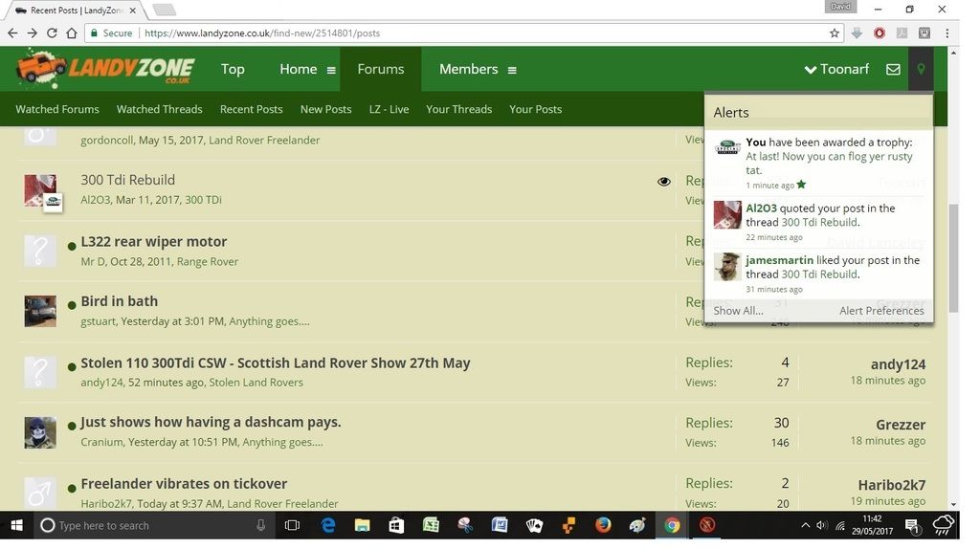Open Task View on the taskbar
The image size is (980, 549).
292,525
